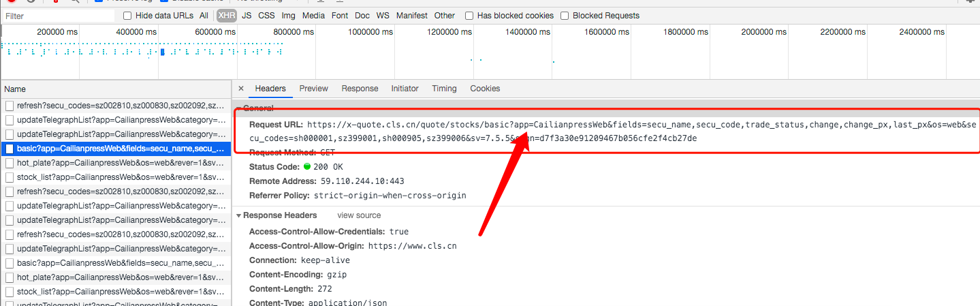The height and width of the screenshot is (306, 980).
Task: Close the request details pane with X
Action: point(241,89)
